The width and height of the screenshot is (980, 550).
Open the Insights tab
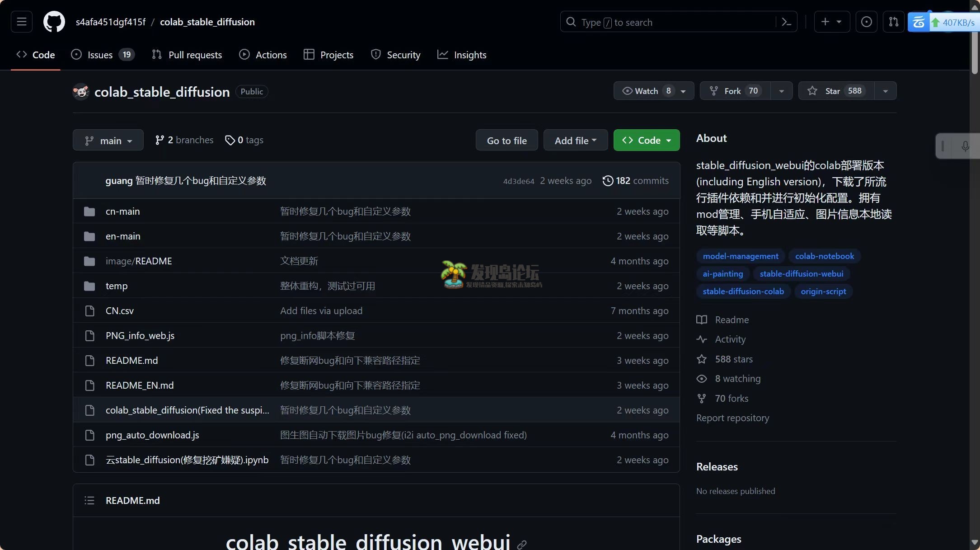462,55
